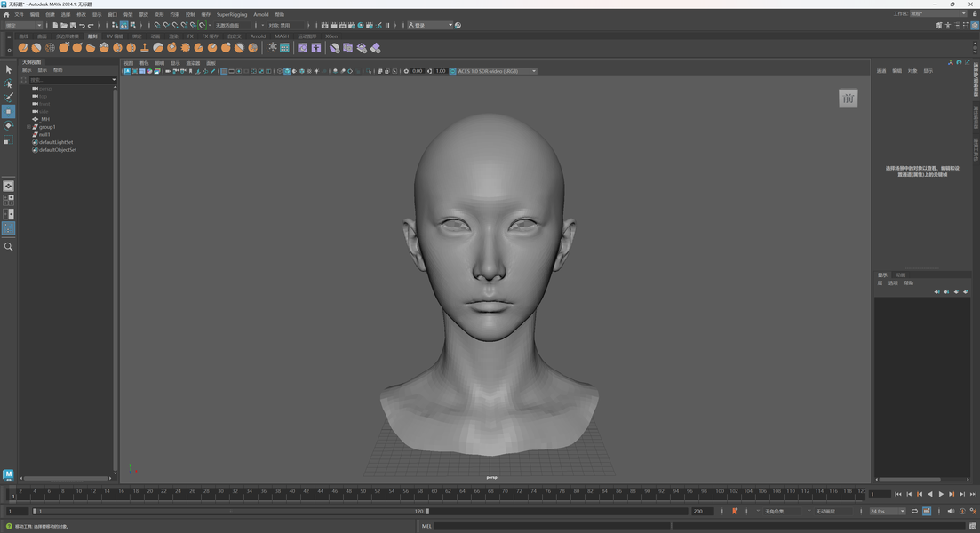The width and height of the screenshot is (980, 533).
Task: Open the workspace selector dropdown at top right
Action: coord(937,13)
